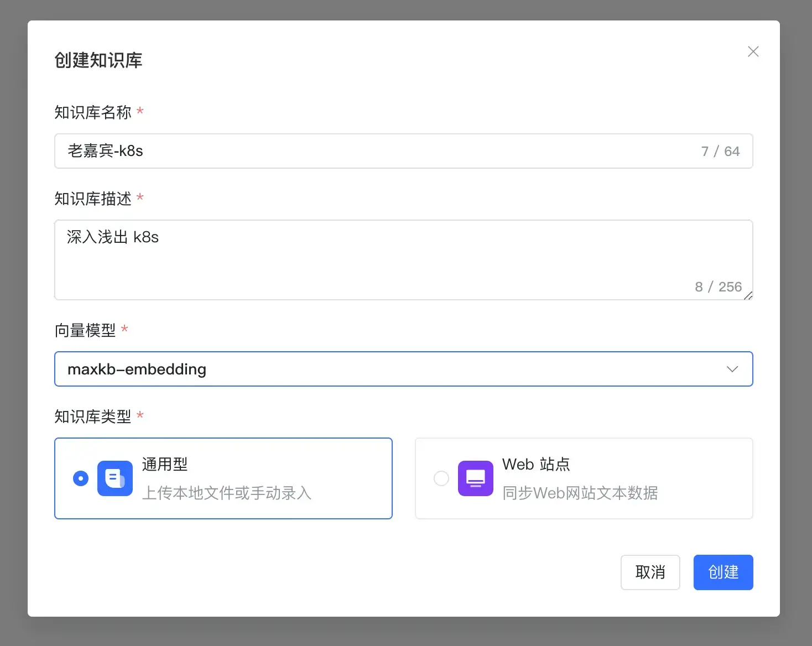The height and width of the screenshot is (646, 812).
Task: Click the purple monitor icon for Web 站点
Action: (x=476, y=478)
